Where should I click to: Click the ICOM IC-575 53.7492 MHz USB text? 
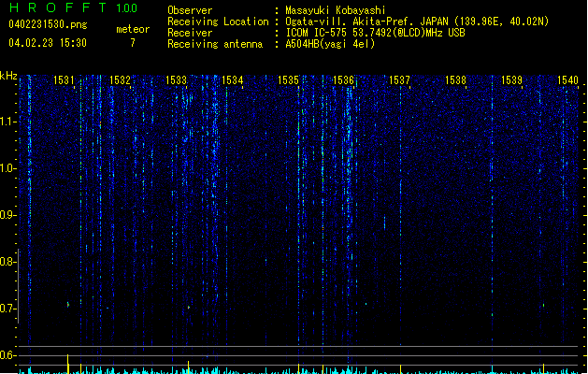pos(376,33)
